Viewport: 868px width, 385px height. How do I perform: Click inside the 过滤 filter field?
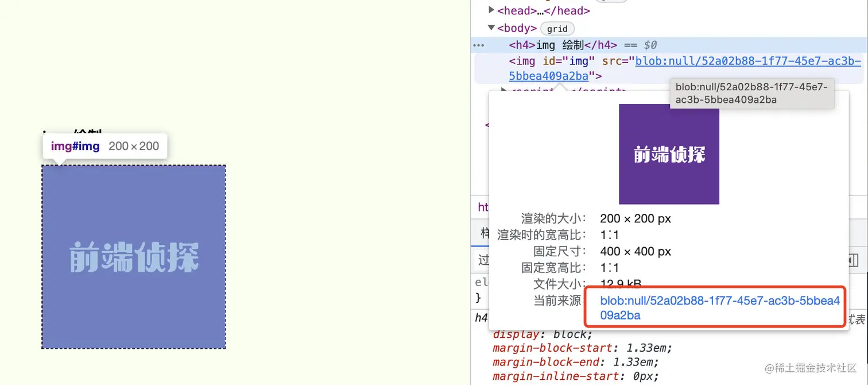[484, 260]
